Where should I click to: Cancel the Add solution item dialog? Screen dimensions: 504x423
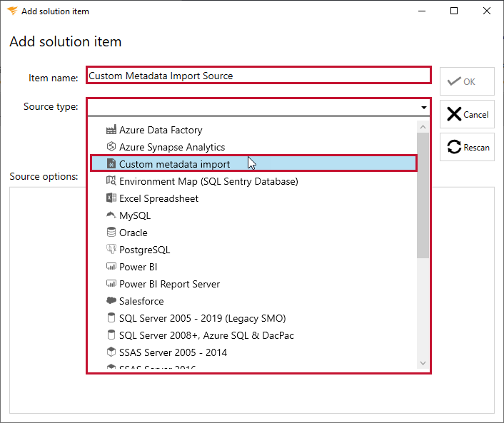[467, 114]
